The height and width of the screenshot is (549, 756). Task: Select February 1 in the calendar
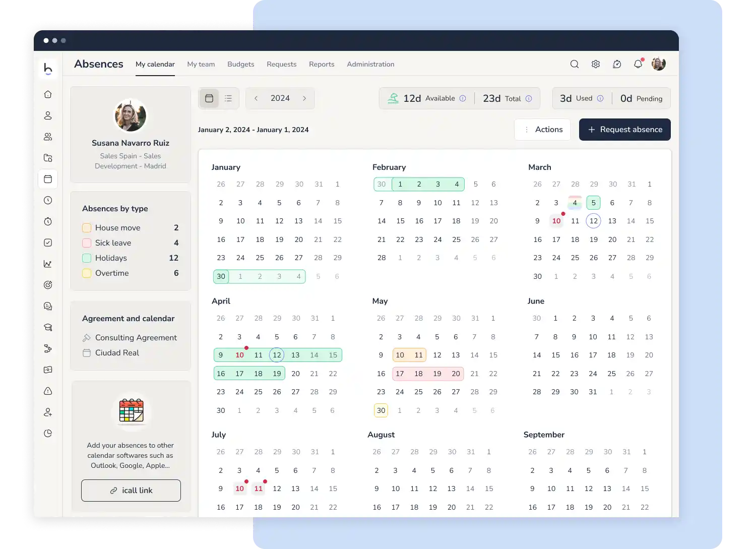[x=400, y=184]
